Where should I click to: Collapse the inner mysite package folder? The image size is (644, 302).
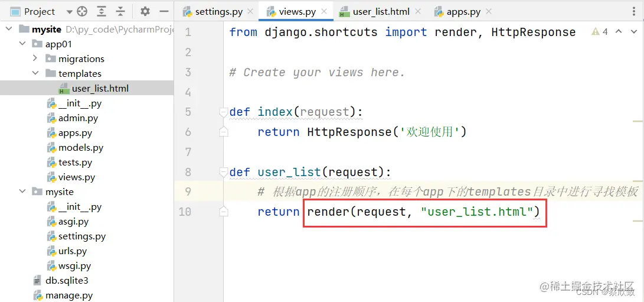[22, 191]
